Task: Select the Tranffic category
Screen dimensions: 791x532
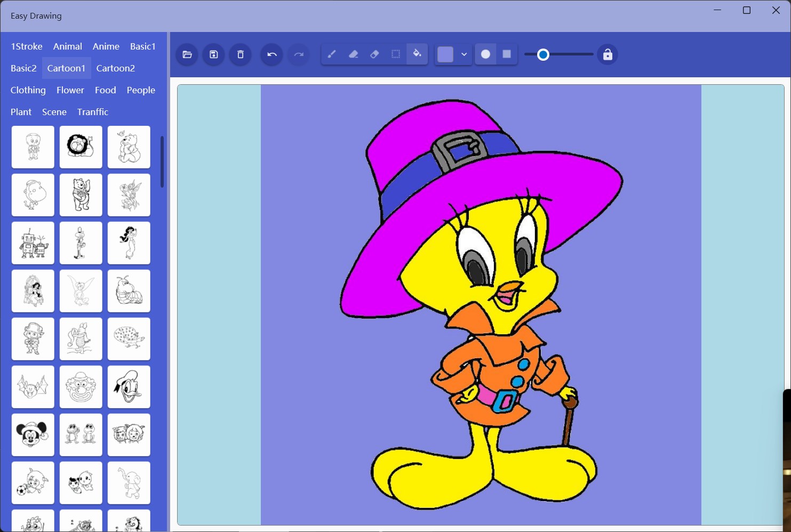Action: [x=92, y=112]
